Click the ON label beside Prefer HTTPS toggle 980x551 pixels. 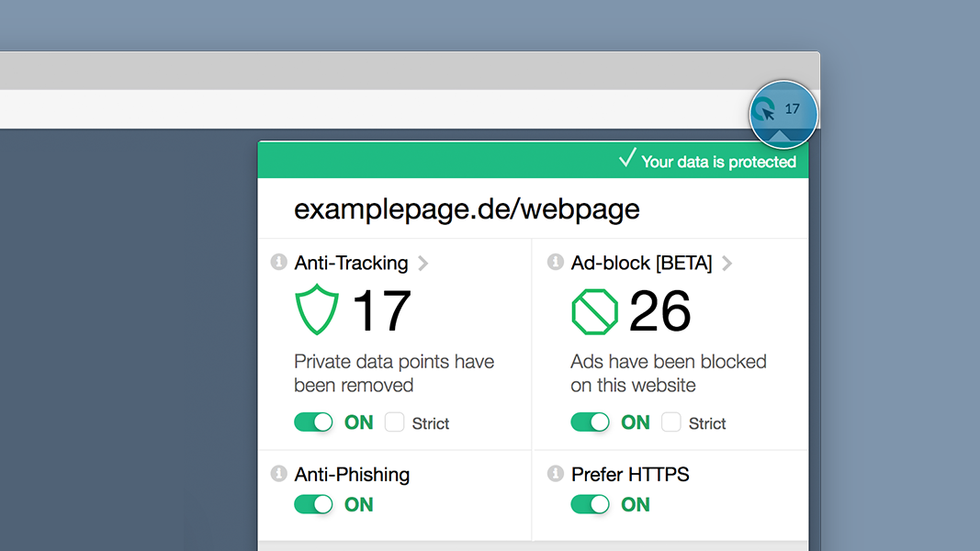click(635, 505)
